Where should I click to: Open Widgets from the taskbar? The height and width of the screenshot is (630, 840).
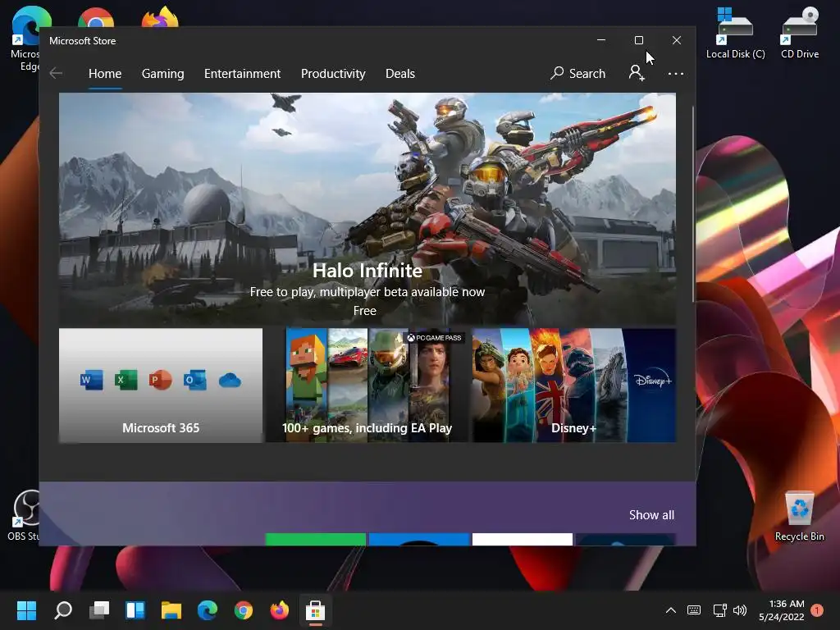click(x=135, y=610)
